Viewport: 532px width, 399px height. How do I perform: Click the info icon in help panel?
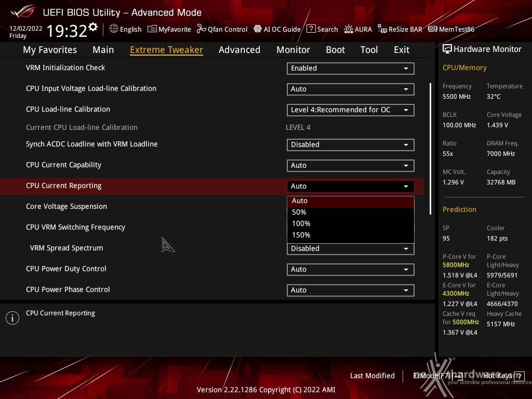pos(12,318)
